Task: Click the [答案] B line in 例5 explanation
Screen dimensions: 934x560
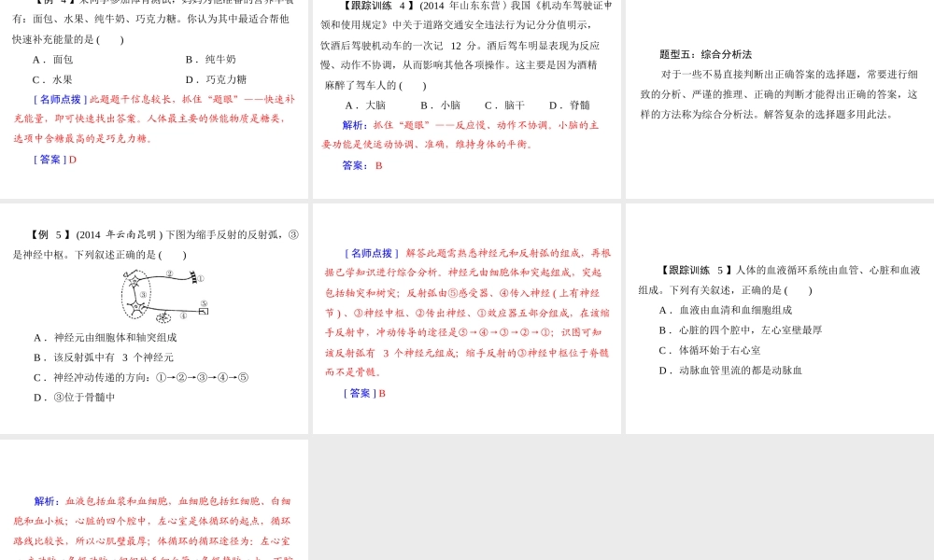Action: (364, 393)
